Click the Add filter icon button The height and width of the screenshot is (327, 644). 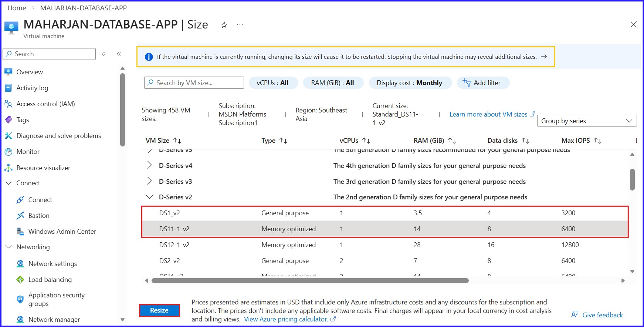tap(467, 82)
